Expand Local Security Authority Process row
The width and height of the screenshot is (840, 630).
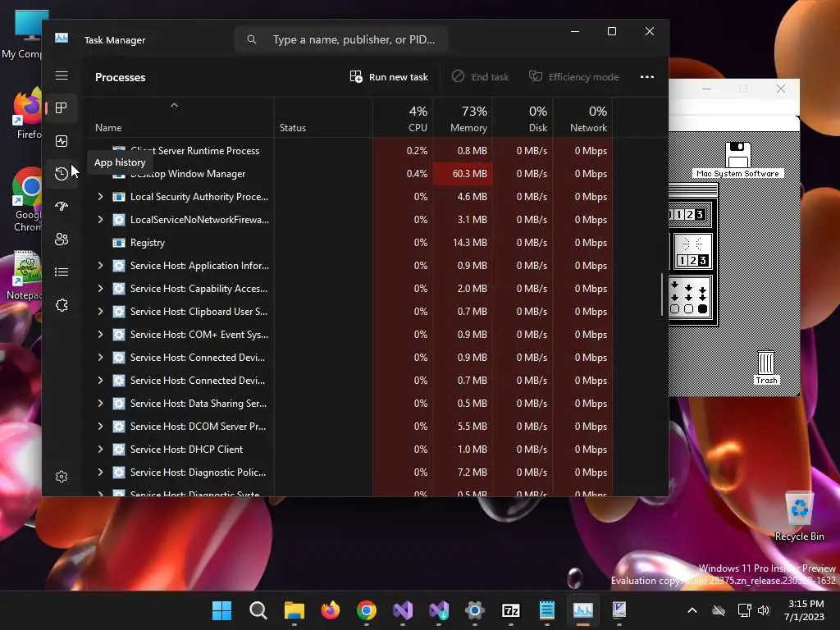click(100, 197)
